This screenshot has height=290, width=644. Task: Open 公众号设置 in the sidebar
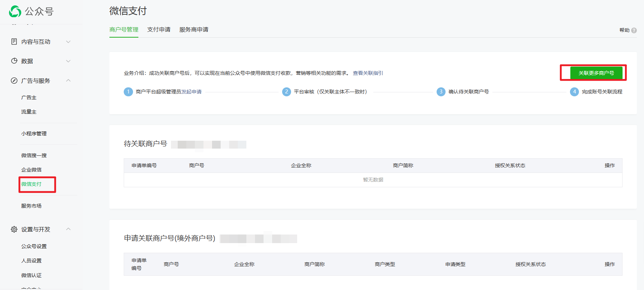point(34,246)
